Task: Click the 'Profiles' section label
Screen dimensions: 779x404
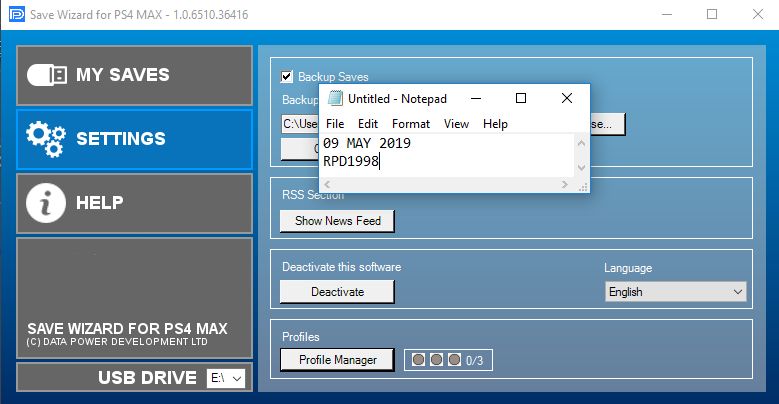Action: [301, 336]
